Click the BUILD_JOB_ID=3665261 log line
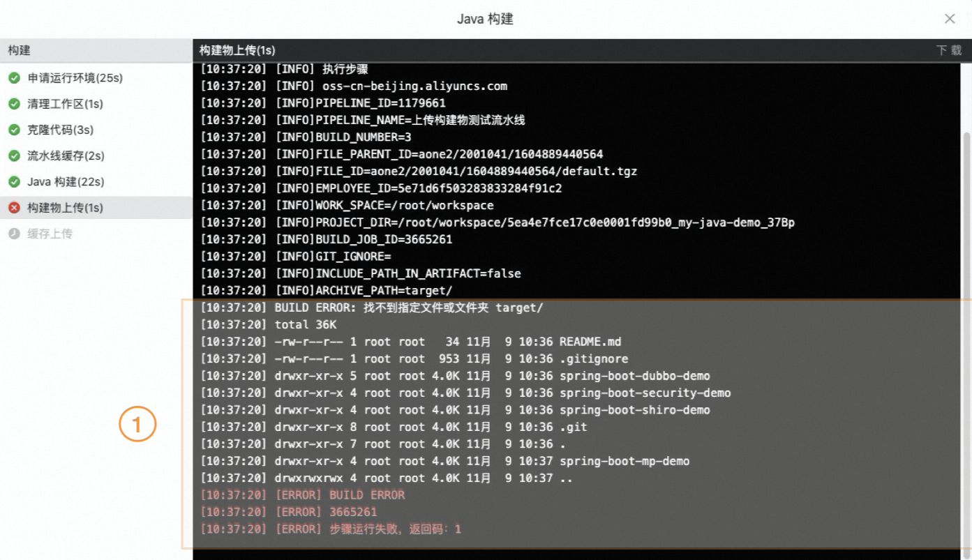972x560 pixels. [x=327, y=239]
